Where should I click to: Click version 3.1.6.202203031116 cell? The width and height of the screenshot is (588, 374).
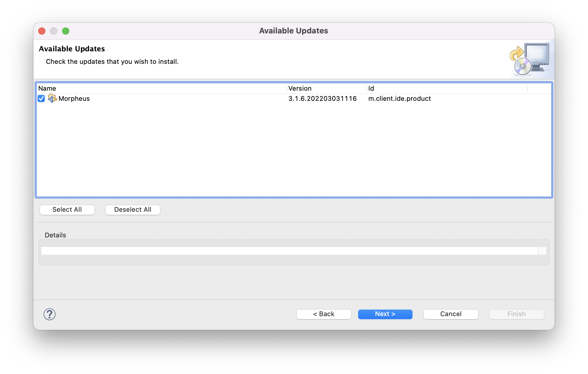point(322,98)
